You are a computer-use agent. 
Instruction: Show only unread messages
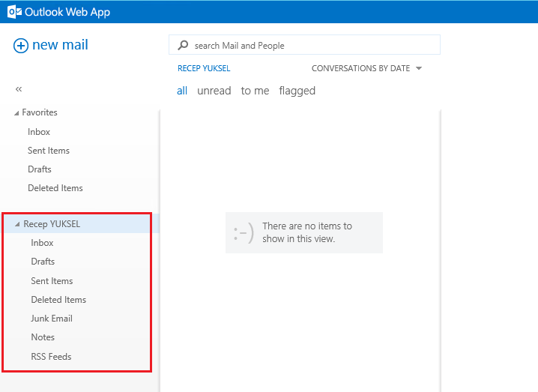coord(214,91)
